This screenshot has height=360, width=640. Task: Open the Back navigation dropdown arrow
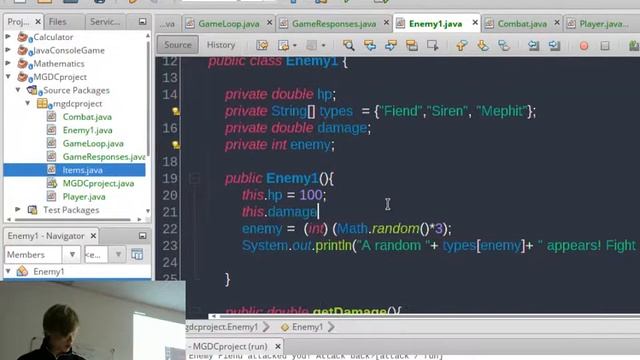click(295, 45)
